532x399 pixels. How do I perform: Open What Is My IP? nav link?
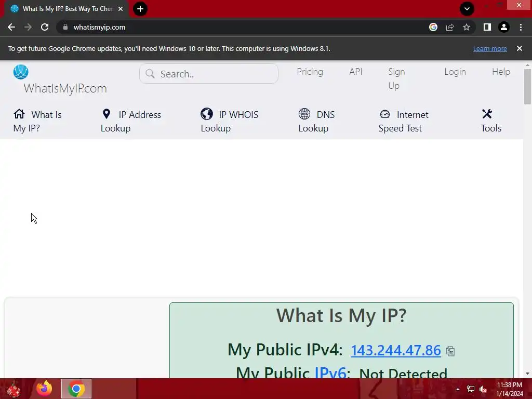[37, 121]
